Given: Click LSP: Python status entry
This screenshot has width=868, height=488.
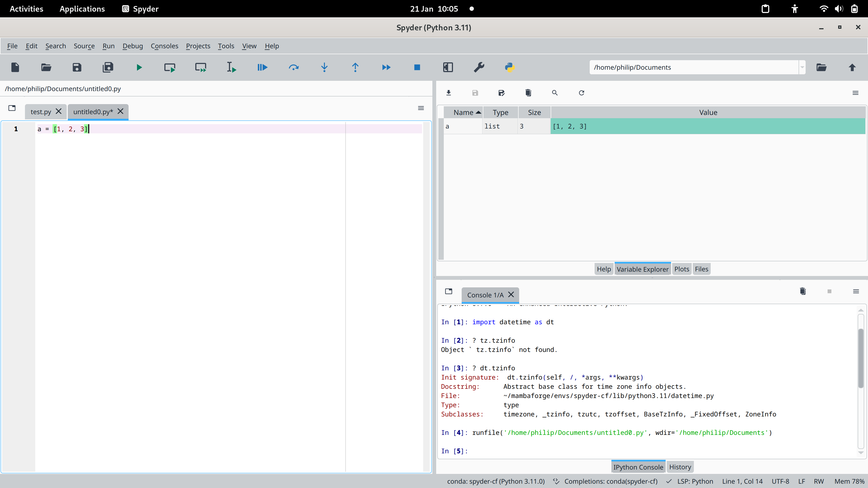Looking at the screenshot, I should pyautogui.click(x=690, y=481).
